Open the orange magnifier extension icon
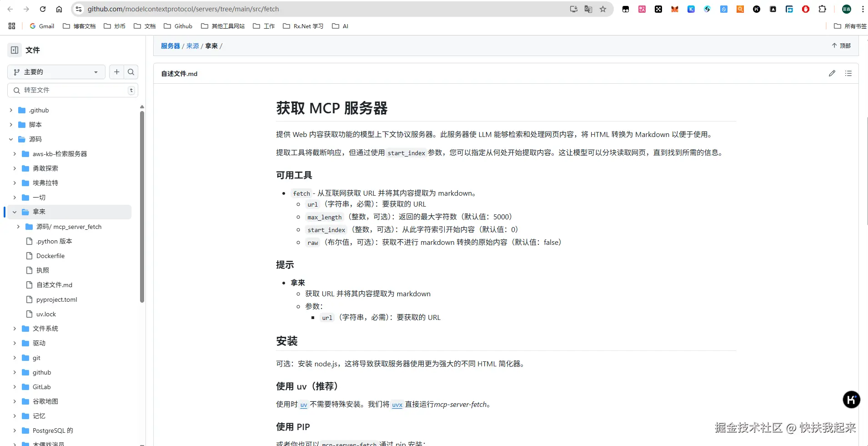 pyautogui.click(x=740, y=9)
